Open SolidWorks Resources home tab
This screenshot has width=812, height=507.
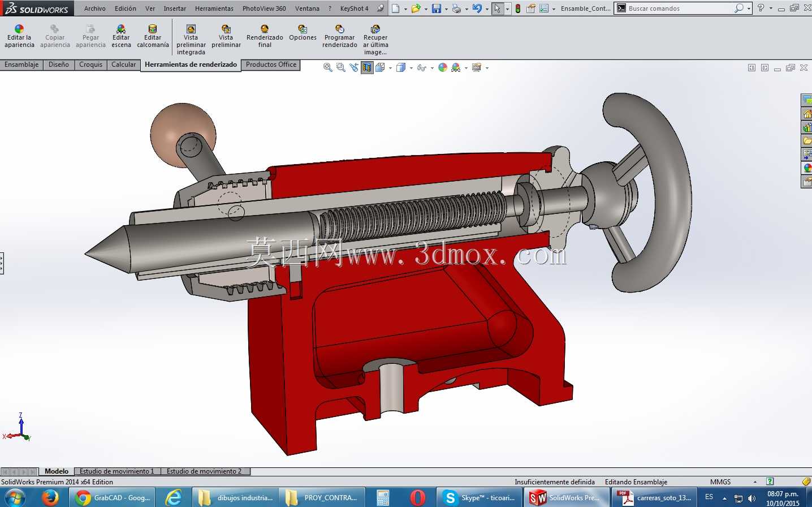pyautogui.click(x=807, y=114)
